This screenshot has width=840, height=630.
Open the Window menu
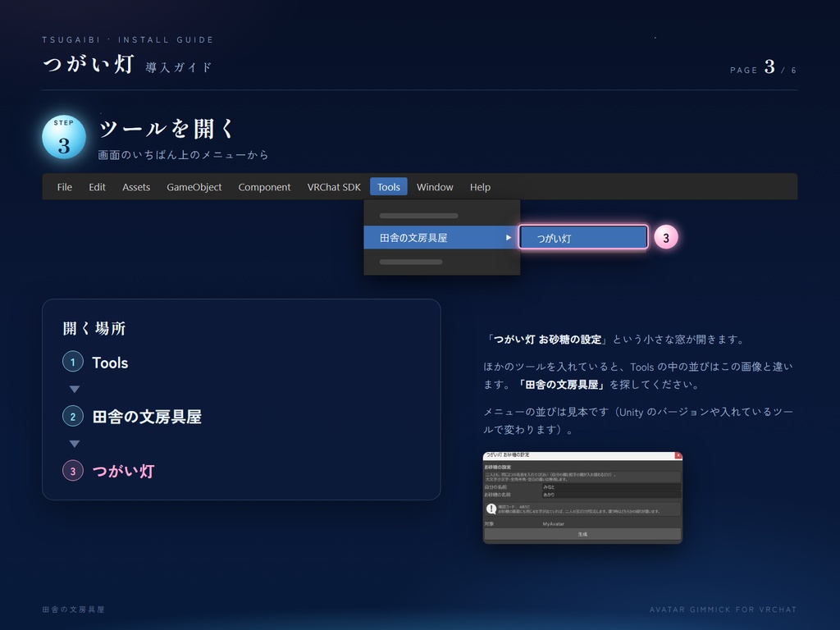435,187
